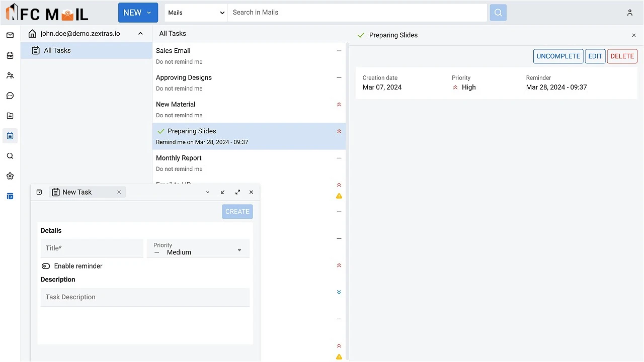Open the Monthly Report task

(x=249, y=163)
